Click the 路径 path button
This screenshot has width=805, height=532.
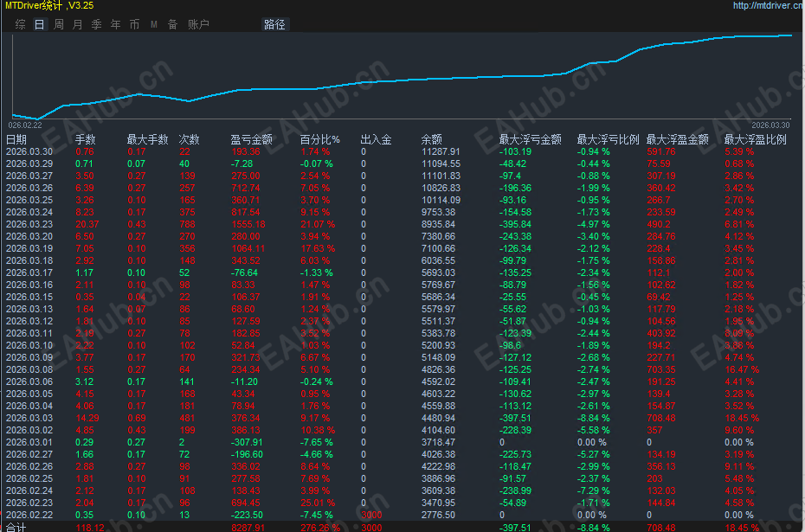pos(274,24)
